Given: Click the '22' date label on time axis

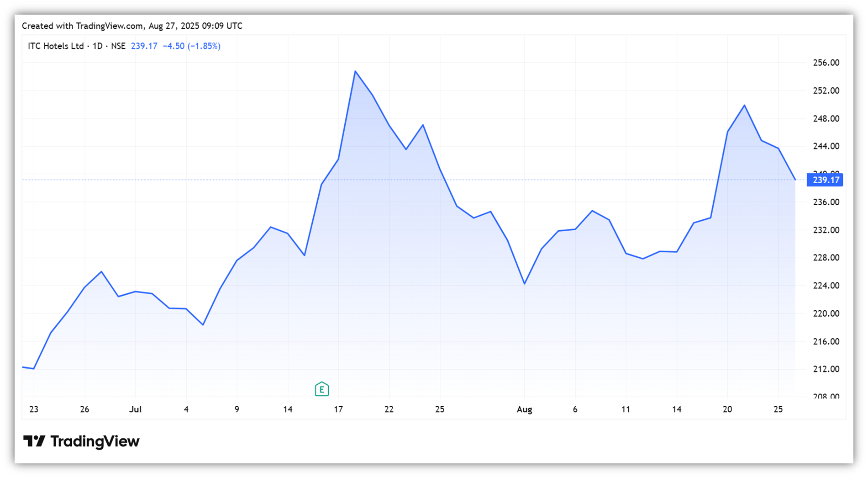Looking at the screenshot, I should pyautogui.click(x=389, y=409).
